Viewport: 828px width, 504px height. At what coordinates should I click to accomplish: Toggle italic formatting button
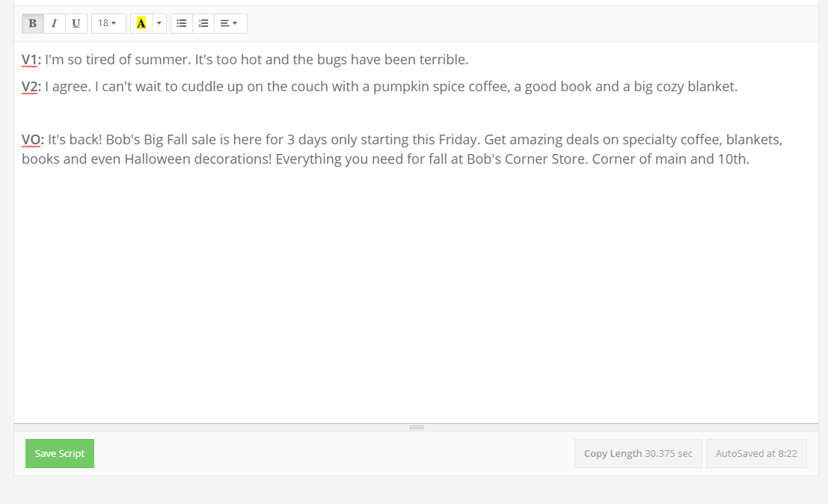(54, 23)
